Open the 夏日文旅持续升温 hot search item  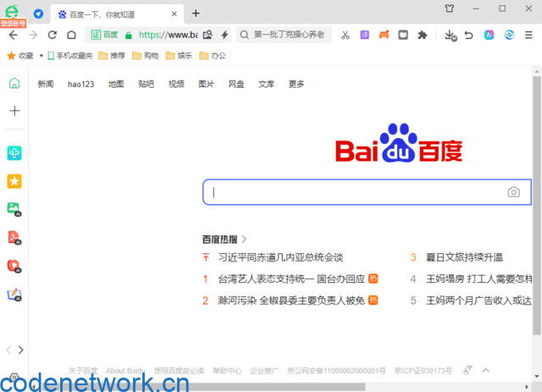[464, 257]
